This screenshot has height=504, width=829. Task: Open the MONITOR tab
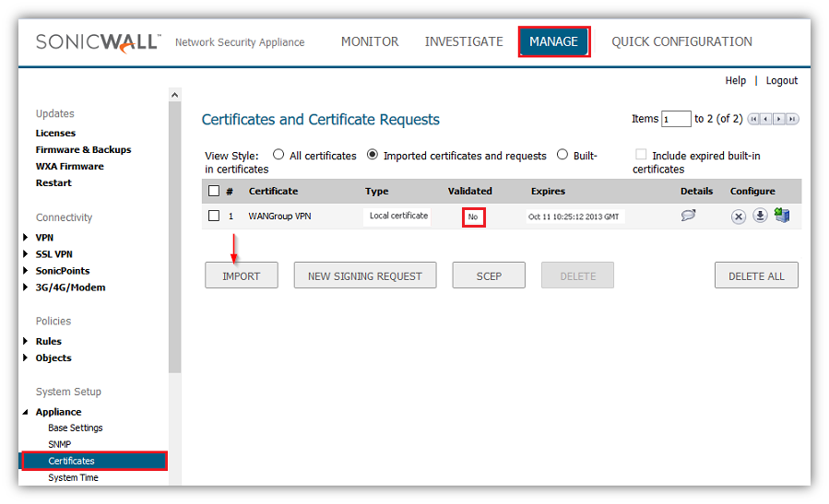(370, 41)
